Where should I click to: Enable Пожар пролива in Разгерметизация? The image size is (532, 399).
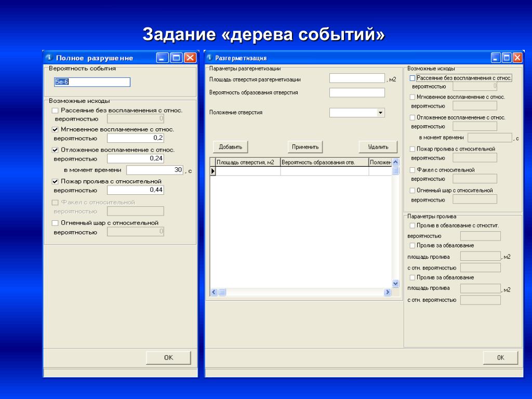coord(412,149)
